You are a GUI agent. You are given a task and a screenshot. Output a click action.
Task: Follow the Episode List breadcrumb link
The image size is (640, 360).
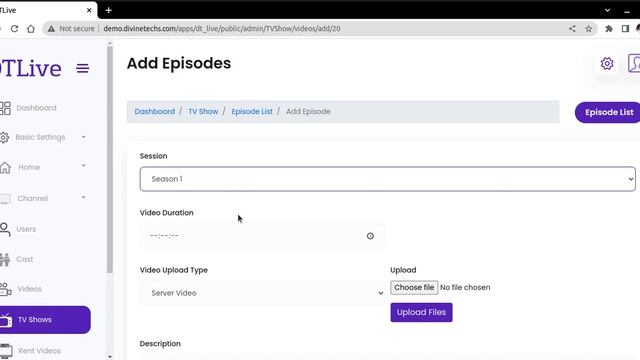point(252,111)
